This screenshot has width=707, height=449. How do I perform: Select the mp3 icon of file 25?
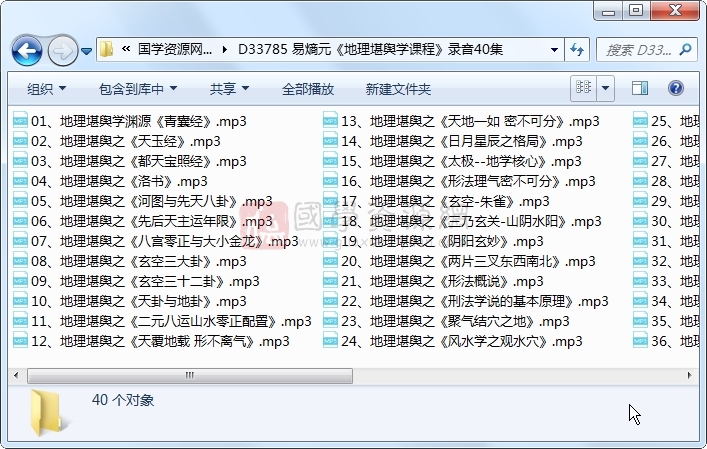[640, 121]
